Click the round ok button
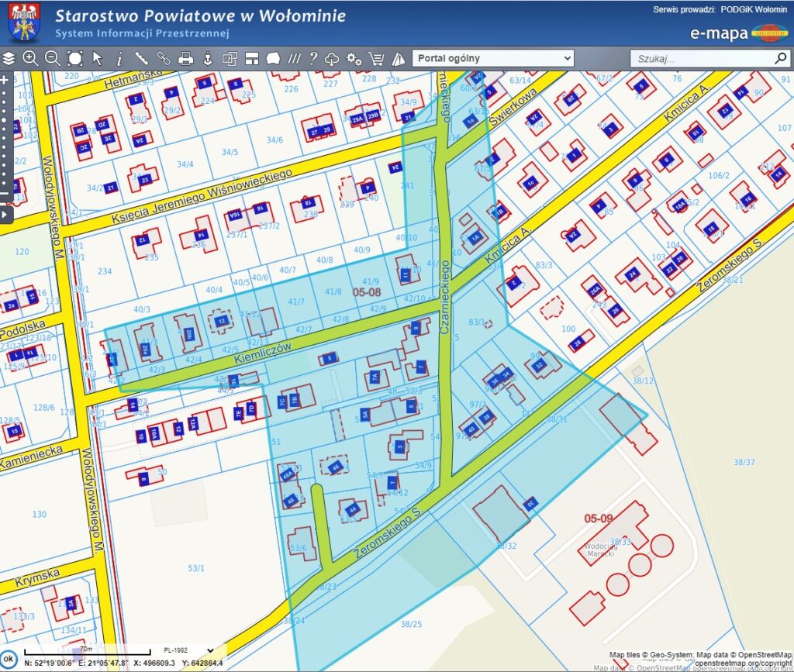Image resolution: width=794 pixels, height=672 pixels. [x=9, y=660]
